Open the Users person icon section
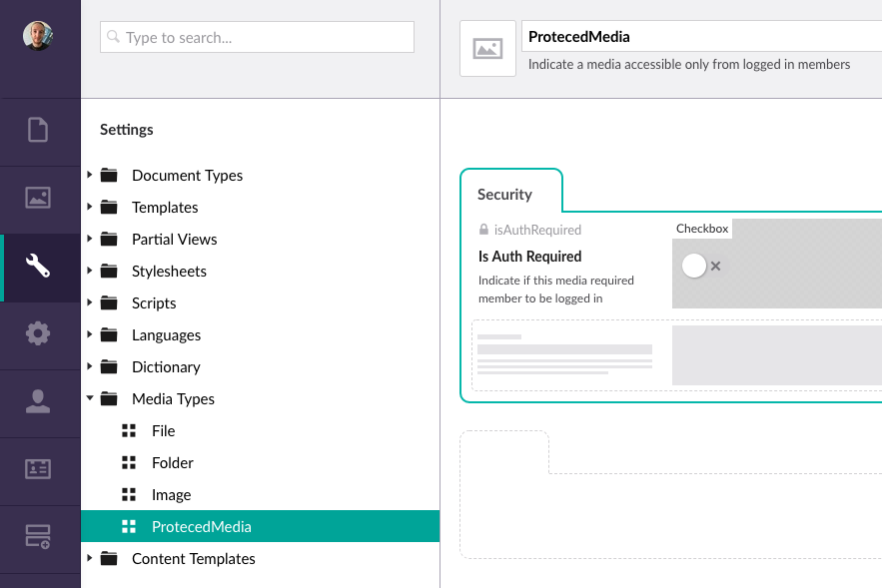Image resolution: width=882 pixels, height=588 pixels. [38, 401]
